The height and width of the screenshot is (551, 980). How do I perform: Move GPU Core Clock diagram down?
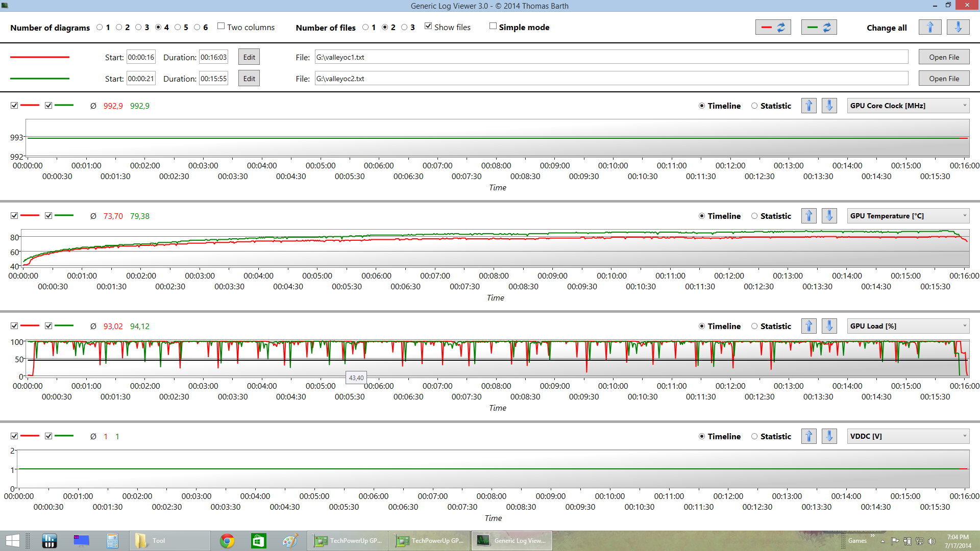coord(829,106)
